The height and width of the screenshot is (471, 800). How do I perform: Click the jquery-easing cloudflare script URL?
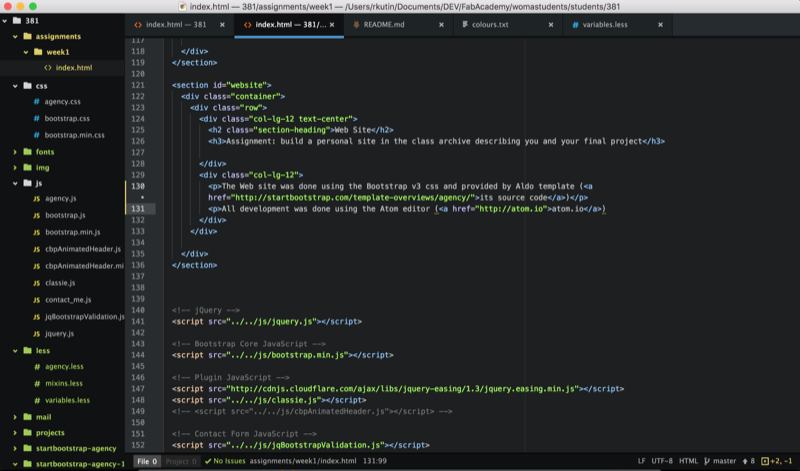click(x=403, y=389)
